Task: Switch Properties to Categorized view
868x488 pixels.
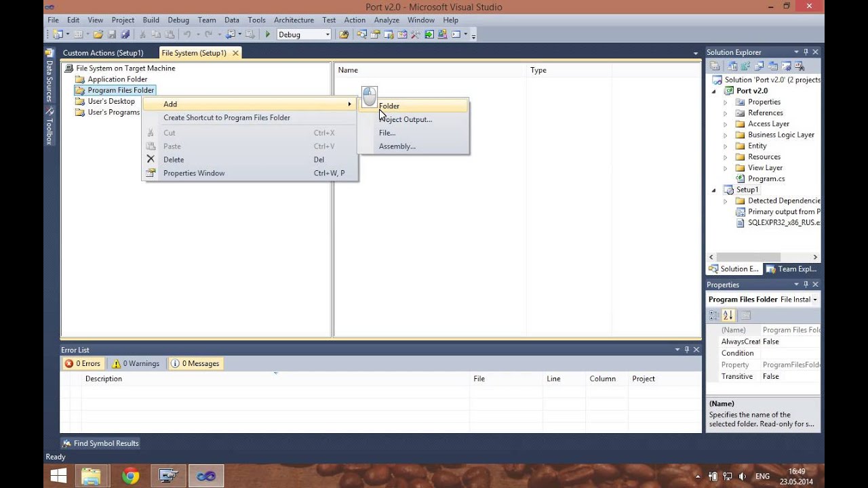Action: [713, 315]
